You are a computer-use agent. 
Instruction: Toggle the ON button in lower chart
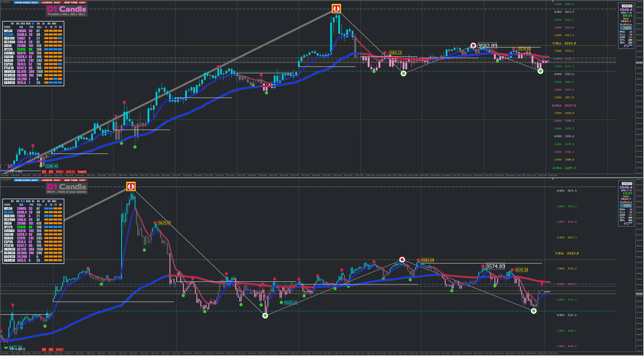tap(4, 345)
